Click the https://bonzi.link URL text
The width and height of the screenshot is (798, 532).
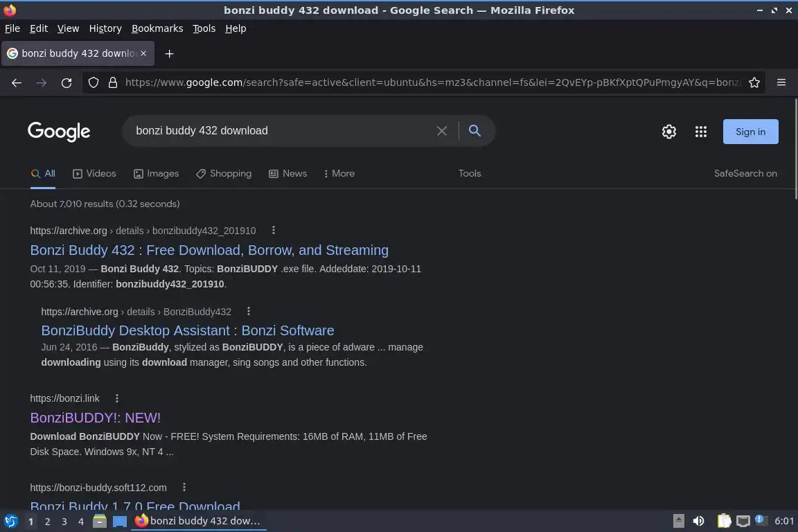click(x=64, y=398)
